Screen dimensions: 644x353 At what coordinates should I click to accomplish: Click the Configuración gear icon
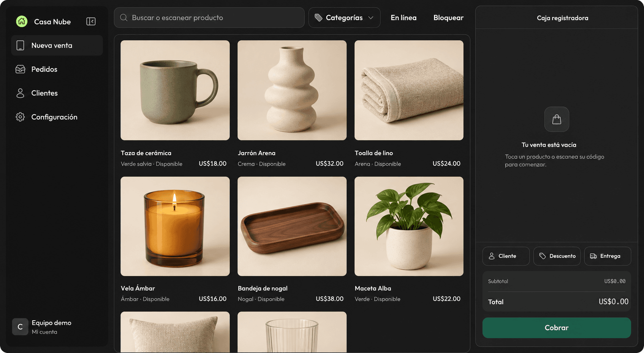click(21, 117)
